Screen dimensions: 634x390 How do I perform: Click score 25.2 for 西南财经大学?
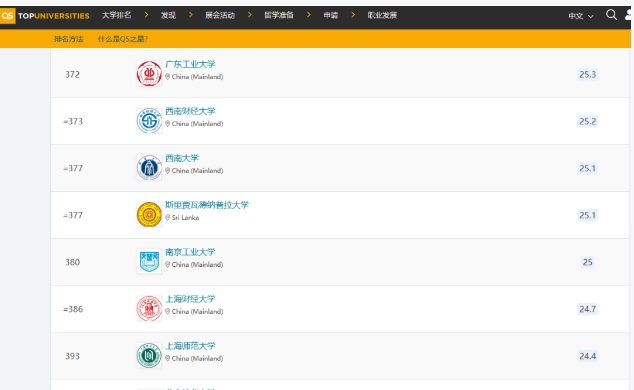click(x=588, y=121)
